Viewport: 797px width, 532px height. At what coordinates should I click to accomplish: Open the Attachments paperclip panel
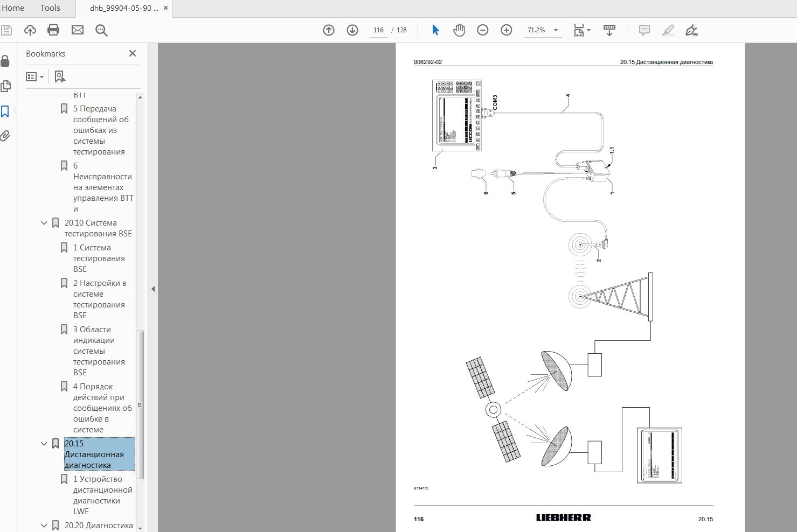coord(5,136)
